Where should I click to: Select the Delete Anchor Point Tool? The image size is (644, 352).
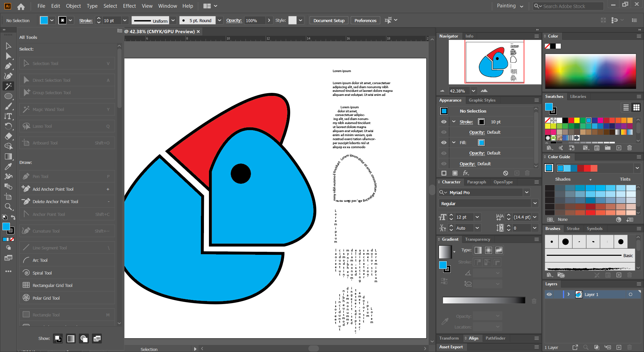pyautogui.click(x=55, y=201)
